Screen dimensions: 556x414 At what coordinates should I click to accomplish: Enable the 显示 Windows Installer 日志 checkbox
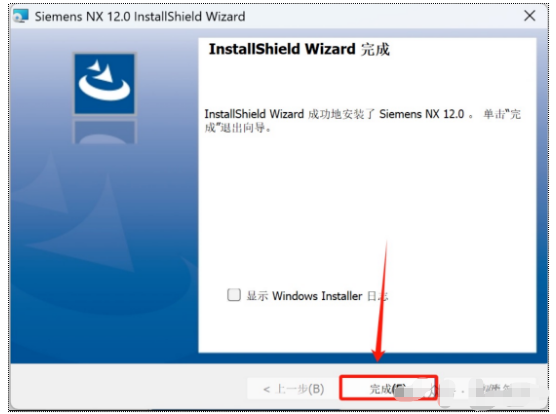(234, 295)
